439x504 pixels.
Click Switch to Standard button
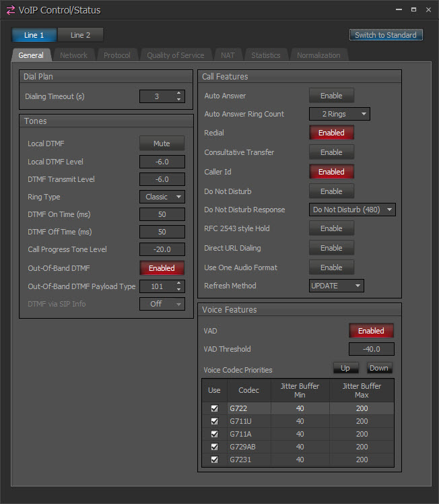click(x=386, y=35)
